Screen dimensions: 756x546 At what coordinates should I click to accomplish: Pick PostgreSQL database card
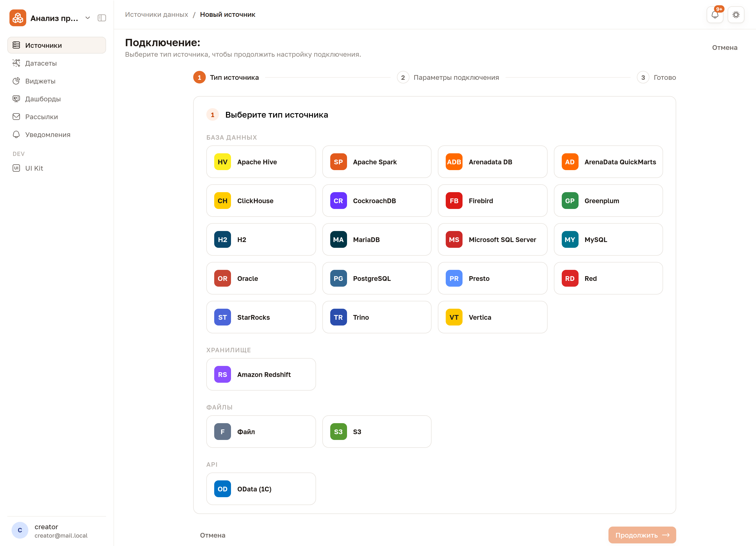coord(377,278)
